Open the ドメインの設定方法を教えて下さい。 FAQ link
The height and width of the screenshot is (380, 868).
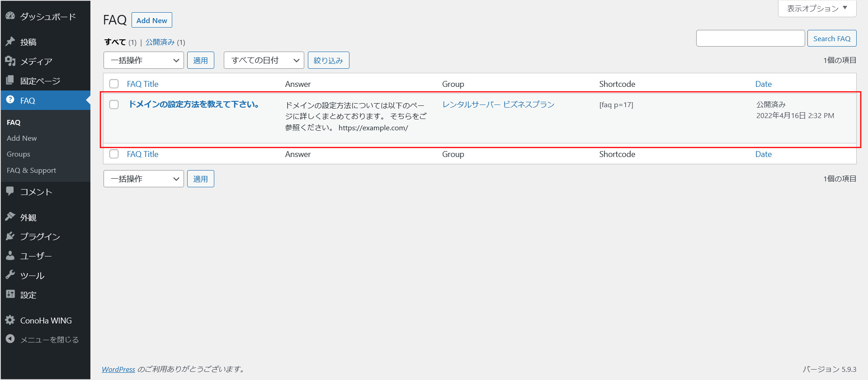193,104
